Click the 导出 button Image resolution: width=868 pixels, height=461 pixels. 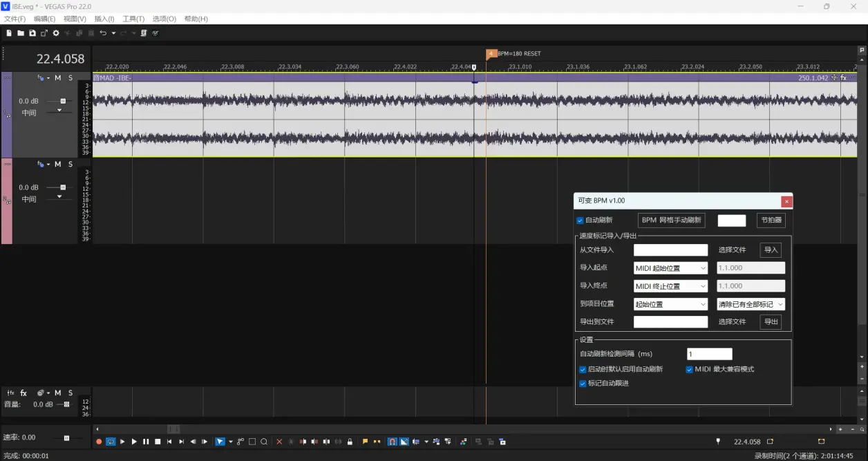coord(771,322)
